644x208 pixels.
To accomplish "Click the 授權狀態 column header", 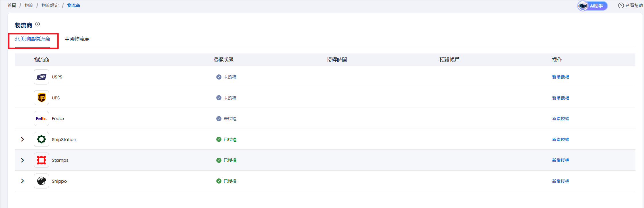I will click(223, 60).
